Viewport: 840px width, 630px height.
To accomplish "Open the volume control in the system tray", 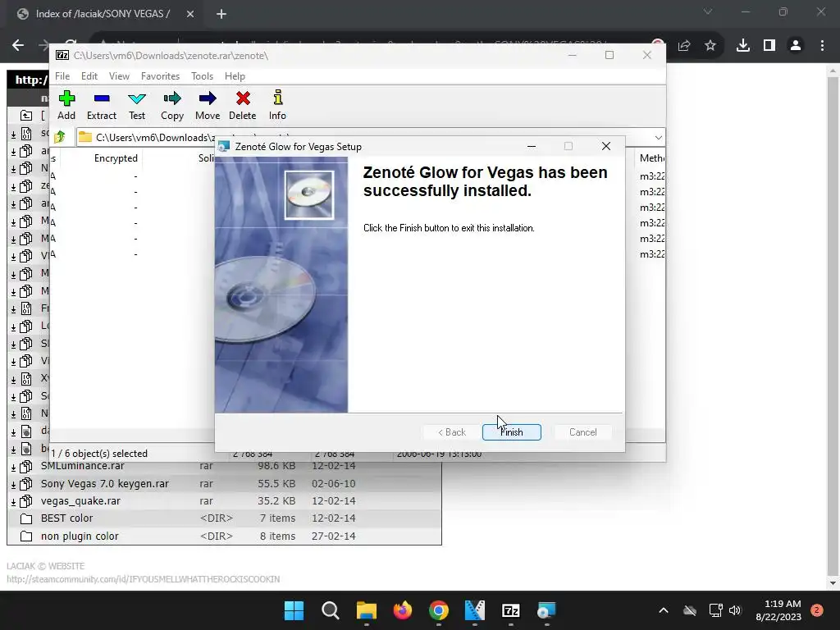I will tap(735, 610).
